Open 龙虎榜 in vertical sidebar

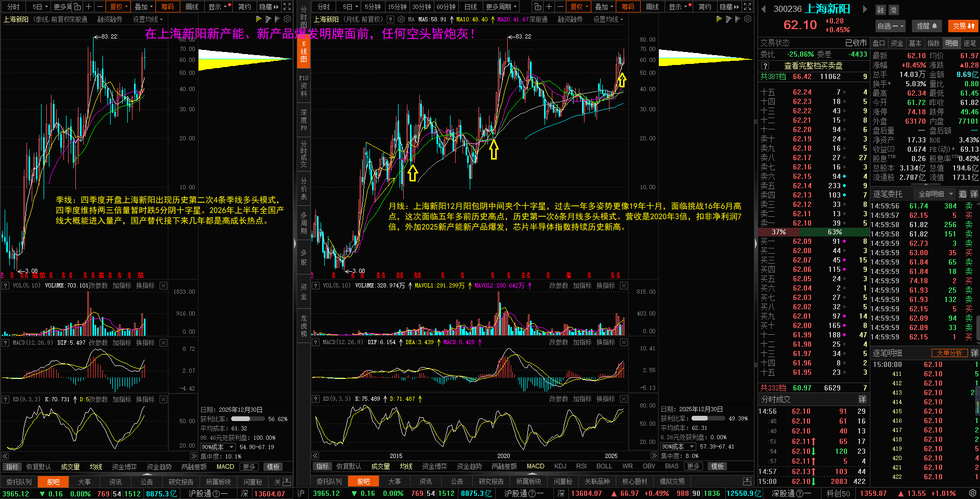click(304, 326)
